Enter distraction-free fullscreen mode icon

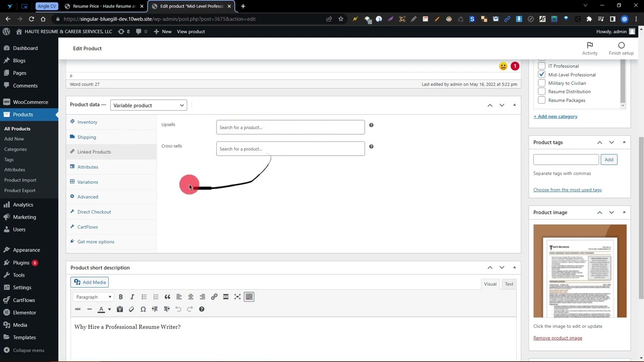click(237, 297)
